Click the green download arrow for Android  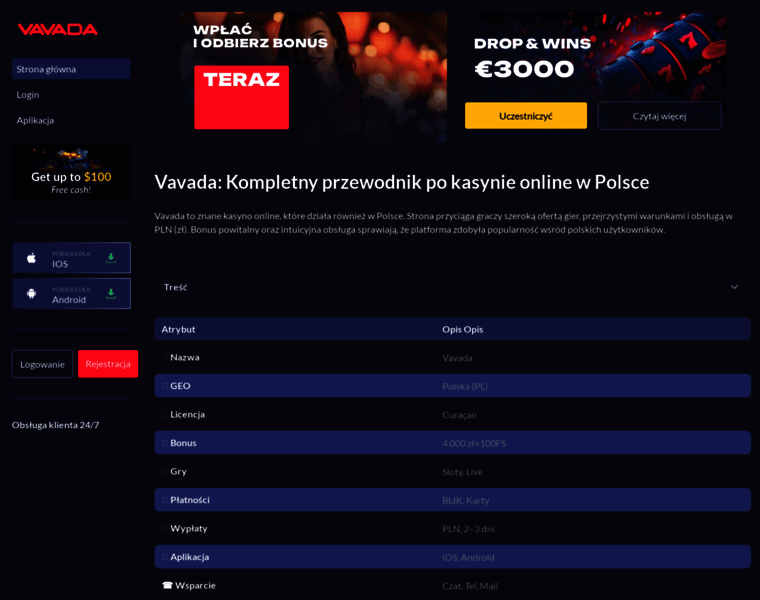[111, 294]
